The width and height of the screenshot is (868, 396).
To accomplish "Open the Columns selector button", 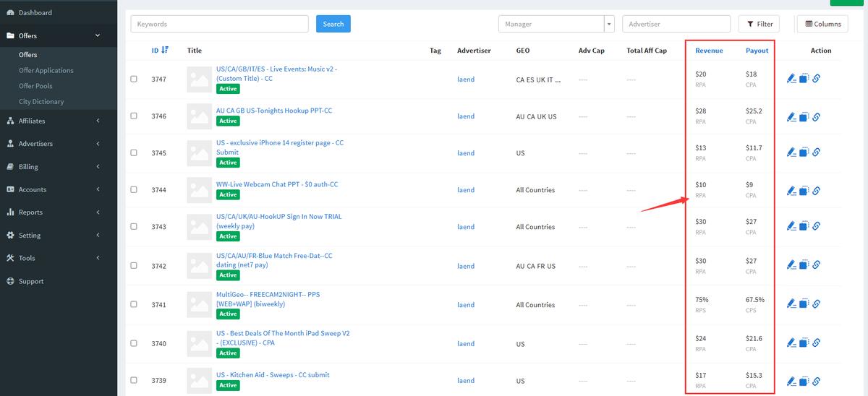I will click(x=822, y=24).
